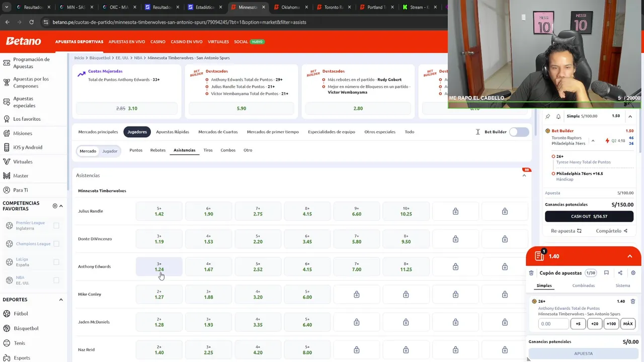
Task: Collapse Competencias Favoritas section
Action: tap(61, 206)
